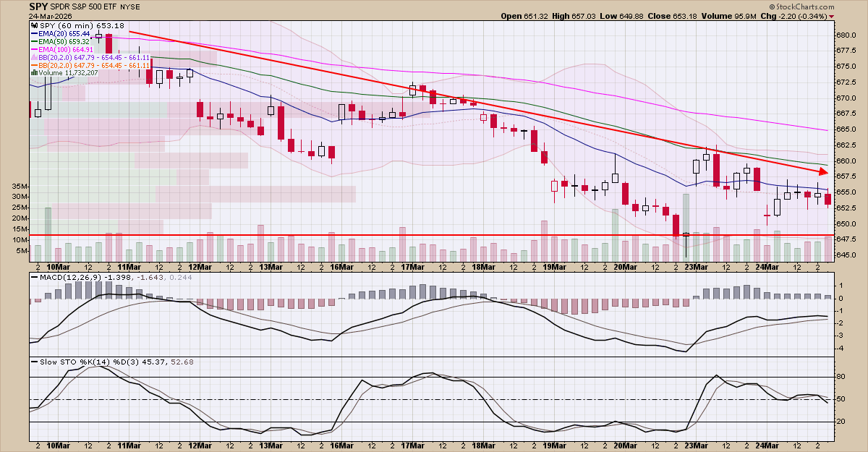Click the 657.5 price axis label

(846, 176)
